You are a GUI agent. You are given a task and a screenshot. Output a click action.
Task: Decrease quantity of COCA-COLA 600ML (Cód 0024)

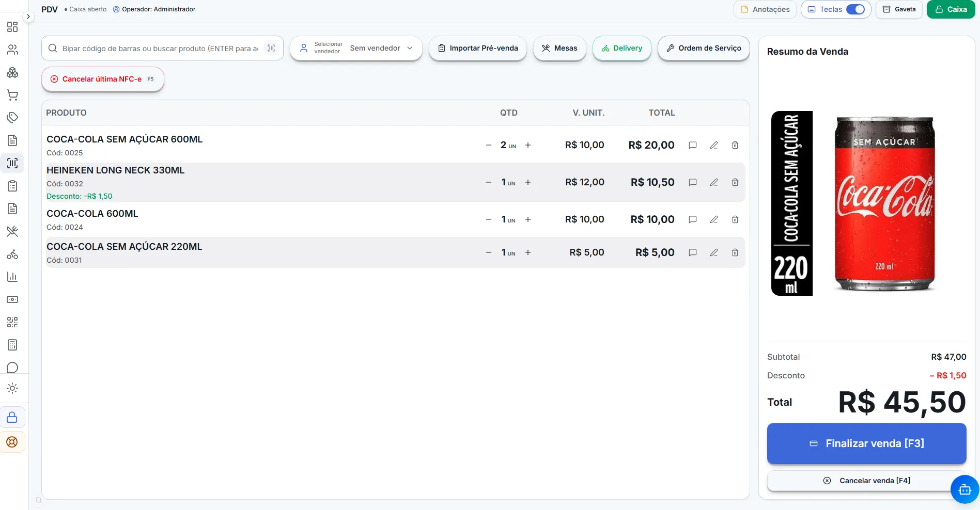489,219
